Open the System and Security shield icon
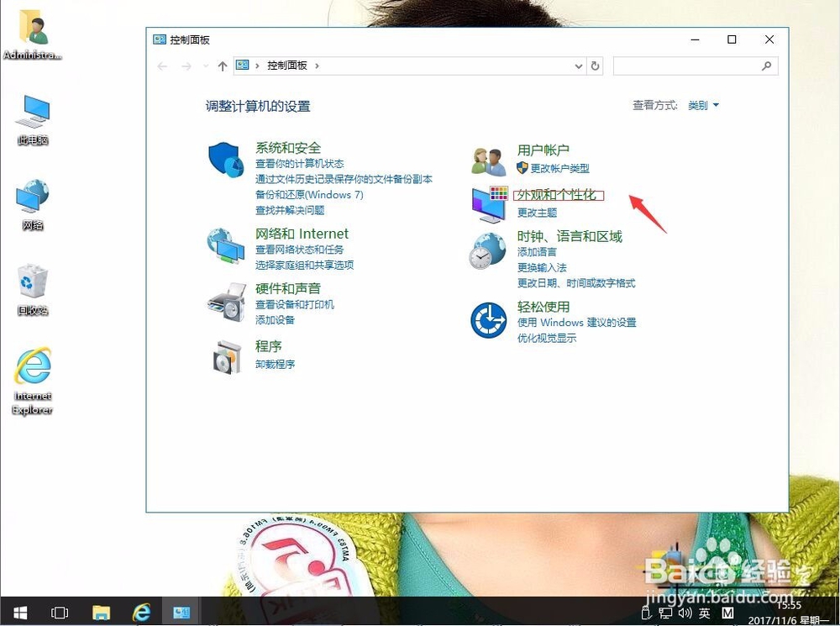Viewport: 840px width, 626px height. (225, 159)
